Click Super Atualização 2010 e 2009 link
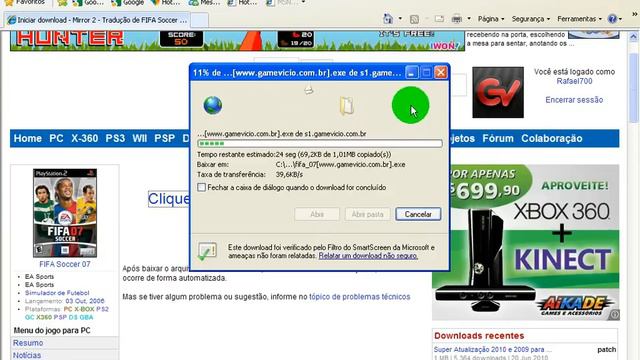640x360 pixels. tap(493, 350)
